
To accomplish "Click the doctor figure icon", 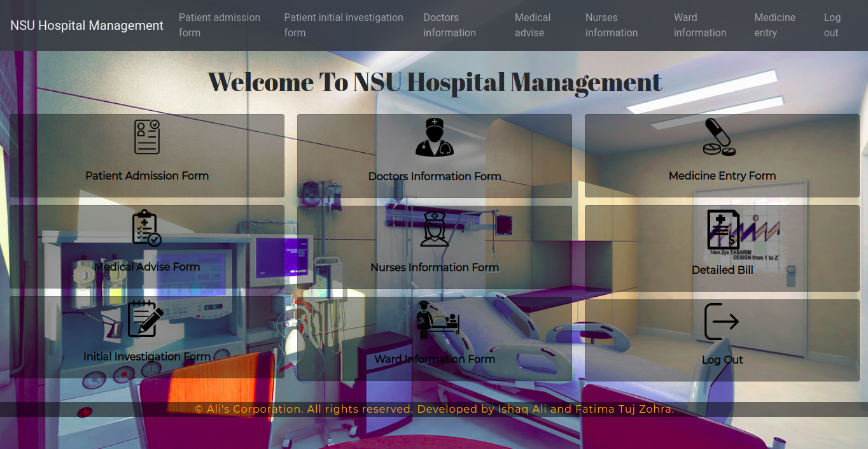I will coord(434,138).
